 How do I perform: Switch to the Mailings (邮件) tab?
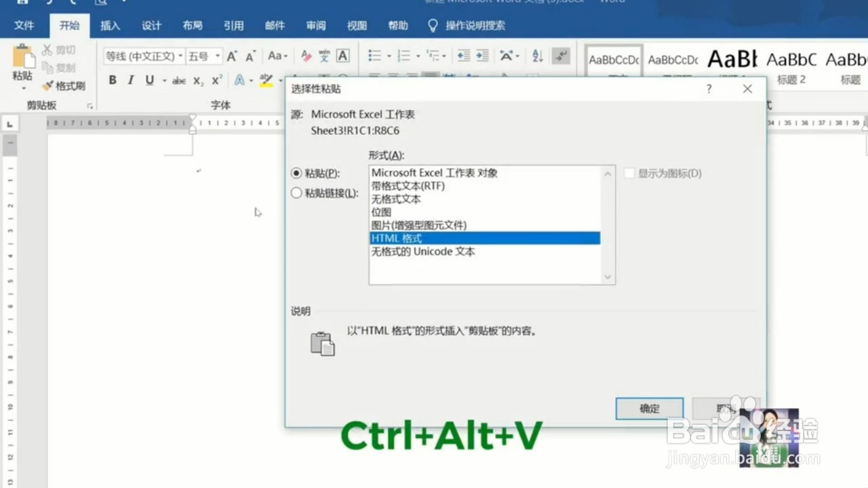[x=275, y=26]
